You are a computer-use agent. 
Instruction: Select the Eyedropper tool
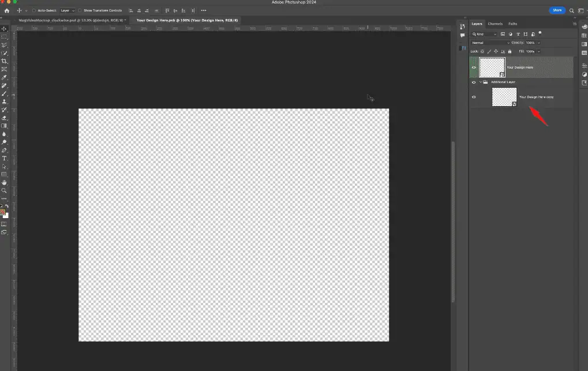pyautogui.click(x=4, y=77)
